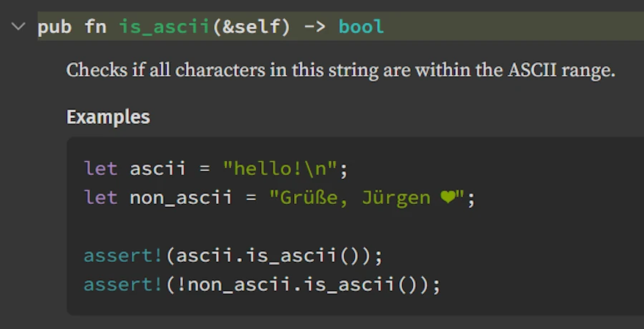Viewport: 644px width, 329px height.
Task: Click the first assert! macro
Action: (123, 255)
